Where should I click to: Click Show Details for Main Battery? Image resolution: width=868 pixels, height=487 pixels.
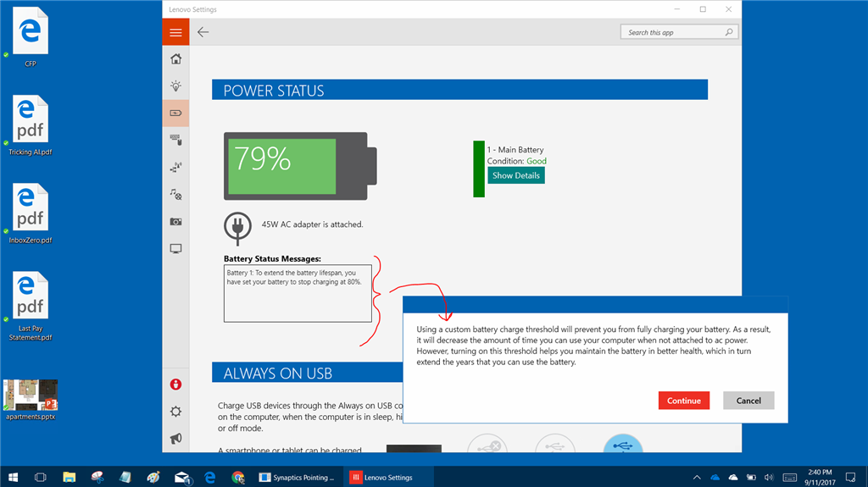point(516,175)
